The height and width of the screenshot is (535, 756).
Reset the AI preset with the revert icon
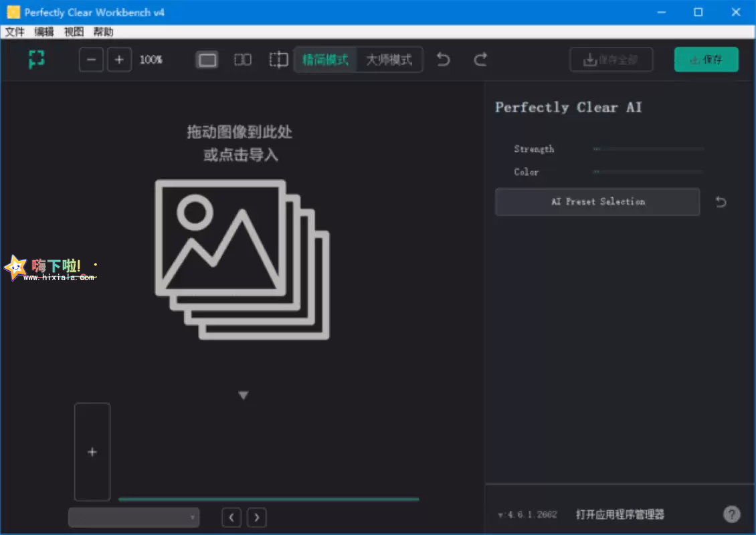coord(721,201)
